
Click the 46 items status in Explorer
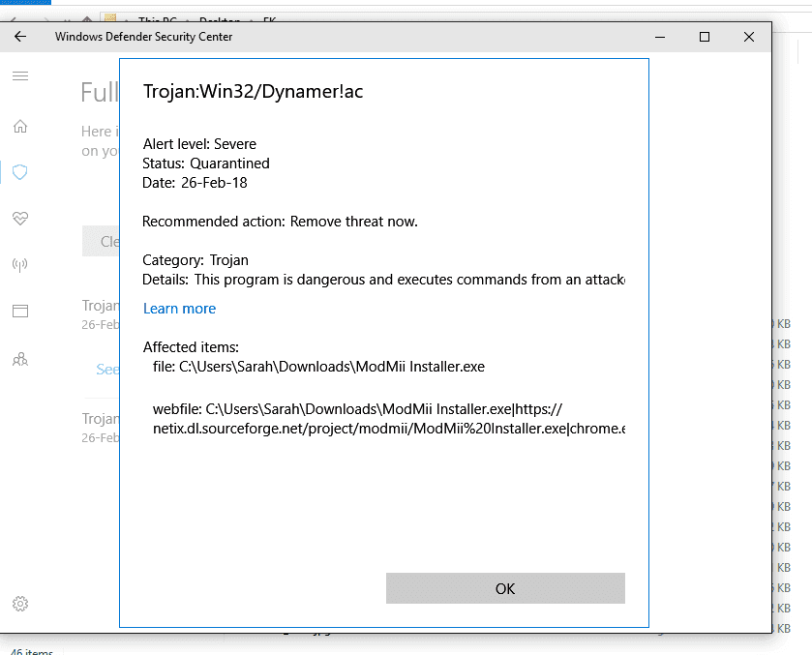point(32,651)
